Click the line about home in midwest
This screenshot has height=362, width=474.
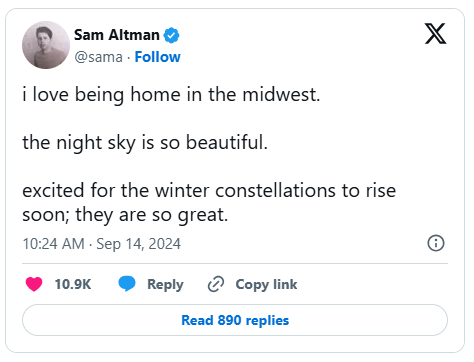pos(171,95)
